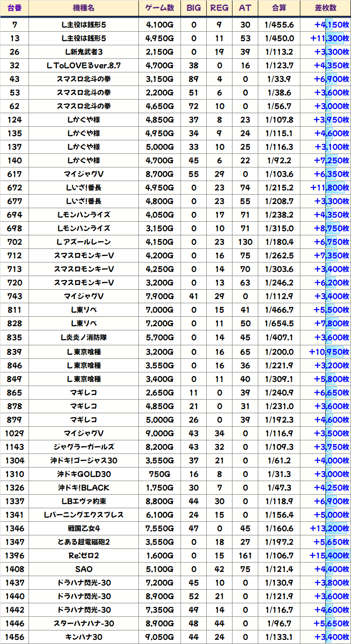Image resolution: width=351 pixels, height=644 pixels.
Task: Select the BIG column header
Action: pyautogui.click(x=194, y=8)
